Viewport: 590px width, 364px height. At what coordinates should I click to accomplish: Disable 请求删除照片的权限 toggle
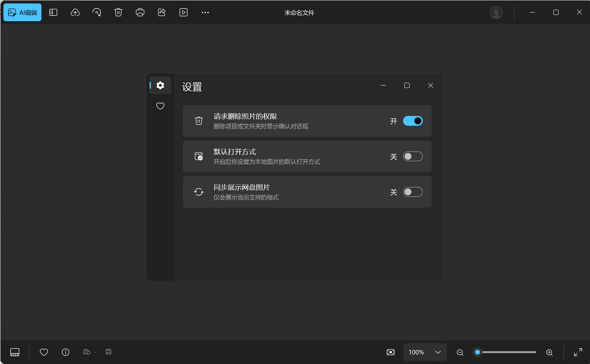coord(413,121)
